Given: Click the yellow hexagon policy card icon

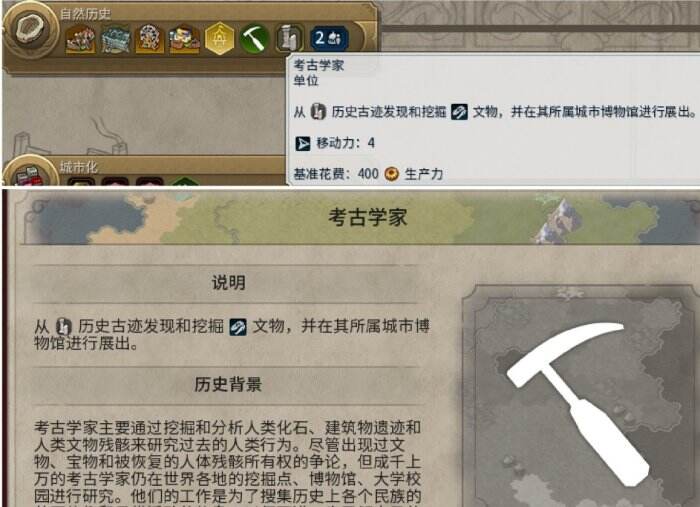Looking at the screenshot, I should click(x=220, y=39).
